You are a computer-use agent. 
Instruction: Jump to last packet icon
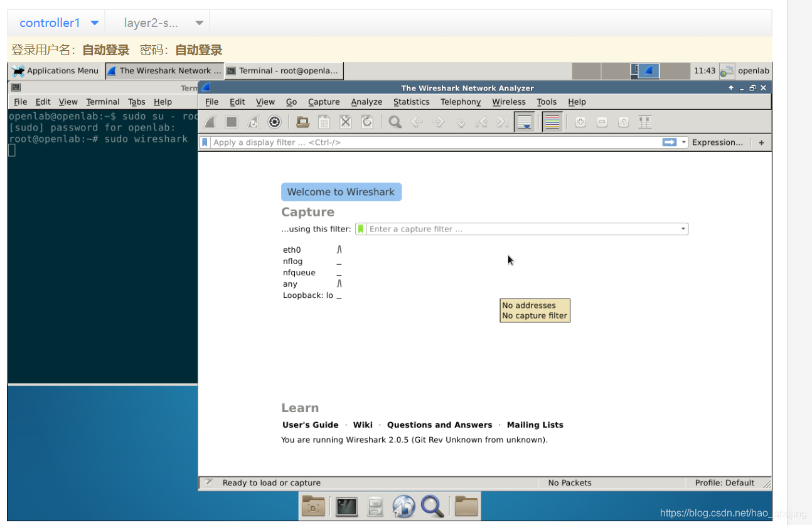point(502,122)
